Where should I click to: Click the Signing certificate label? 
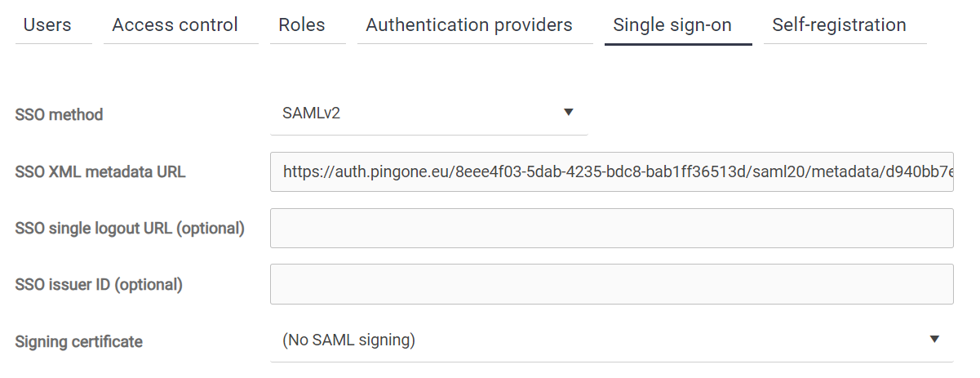[x=79, y=341]
